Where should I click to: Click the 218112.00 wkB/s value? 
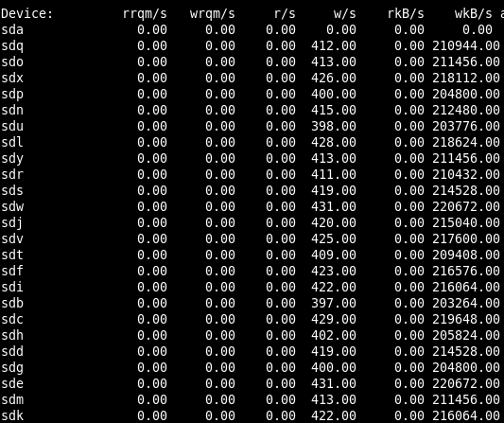466,79
